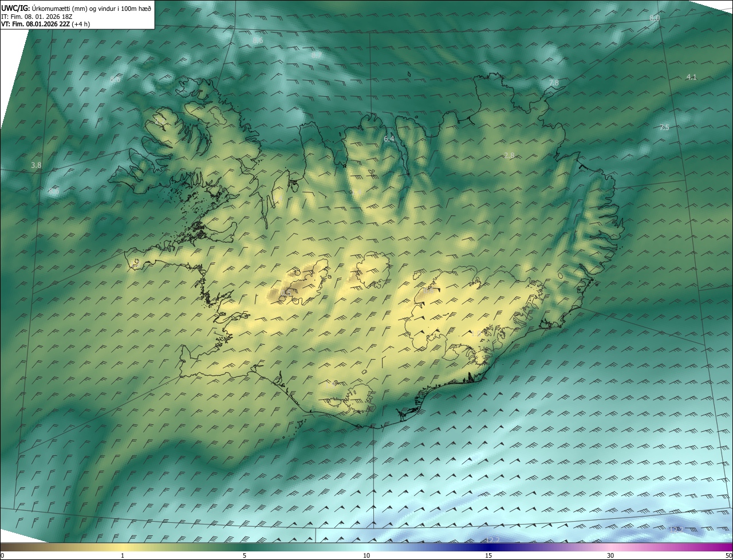The image size is (733, 560).
Task: Click the 8.0 value label on the map
Action: 655,18
